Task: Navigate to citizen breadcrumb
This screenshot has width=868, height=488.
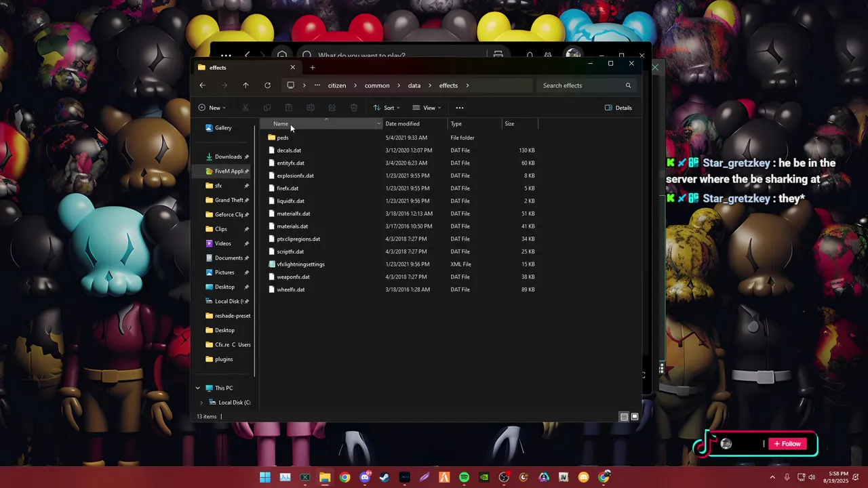Action: tap(337, 85)
